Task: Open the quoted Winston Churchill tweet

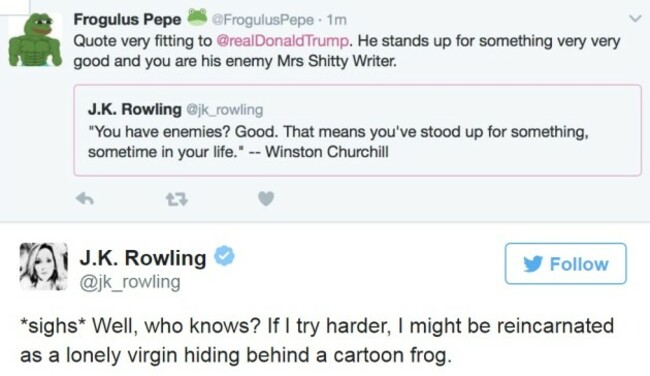Action: [x=357, y=130]
